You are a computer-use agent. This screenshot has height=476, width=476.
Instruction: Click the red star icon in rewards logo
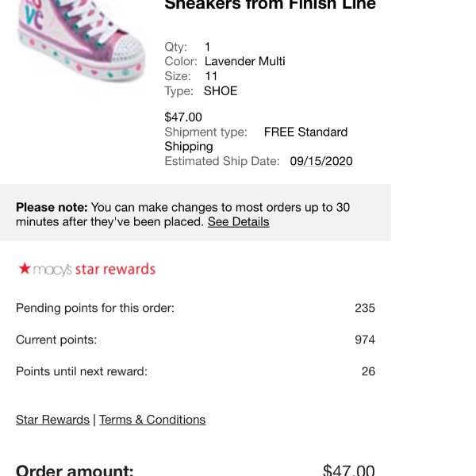tap(25, 268)
